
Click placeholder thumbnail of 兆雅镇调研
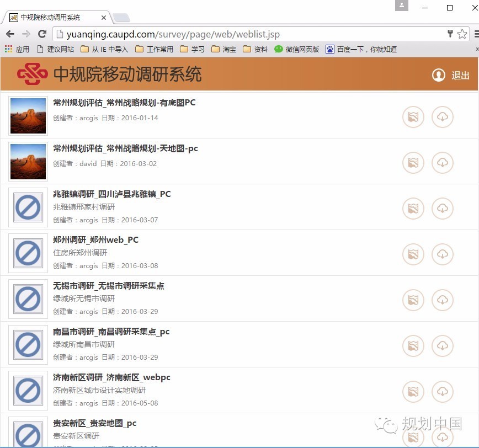28,207
